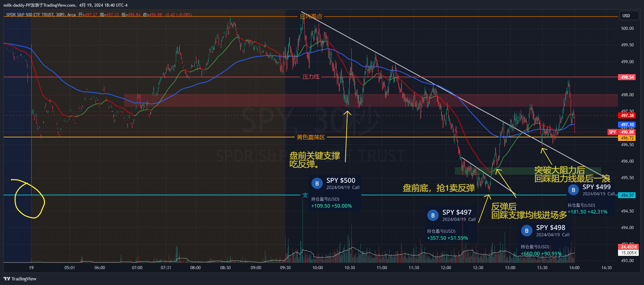The width and height of the screenshot is (644, 285).
Task: Select the 黄色震荡区 line label
Action: click(x=311, y=137)
